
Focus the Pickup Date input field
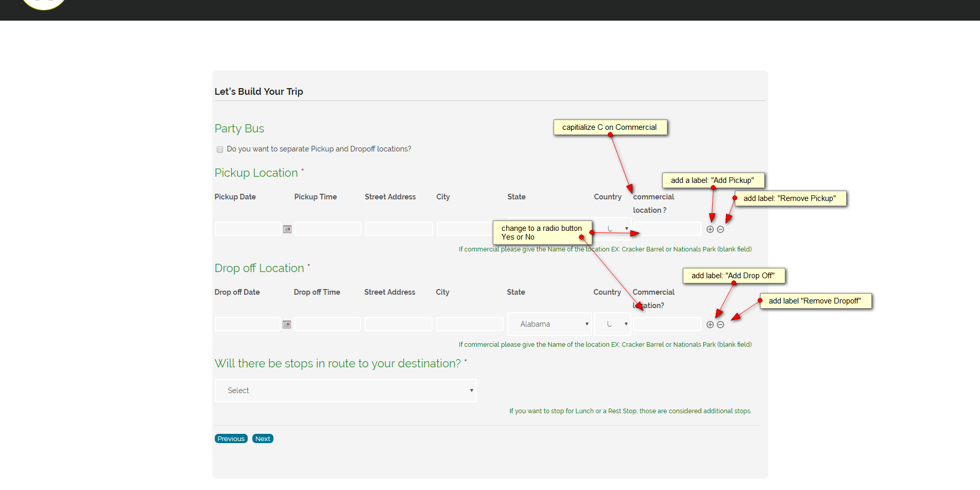pos(248,229)
